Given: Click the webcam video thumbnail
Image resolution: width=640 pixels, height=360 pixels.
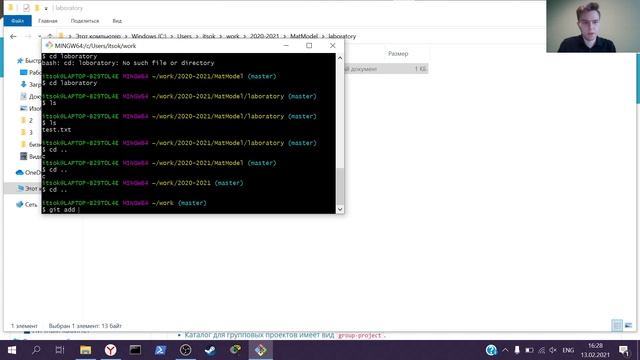Looking at the screenshot, I should [593, 26].
